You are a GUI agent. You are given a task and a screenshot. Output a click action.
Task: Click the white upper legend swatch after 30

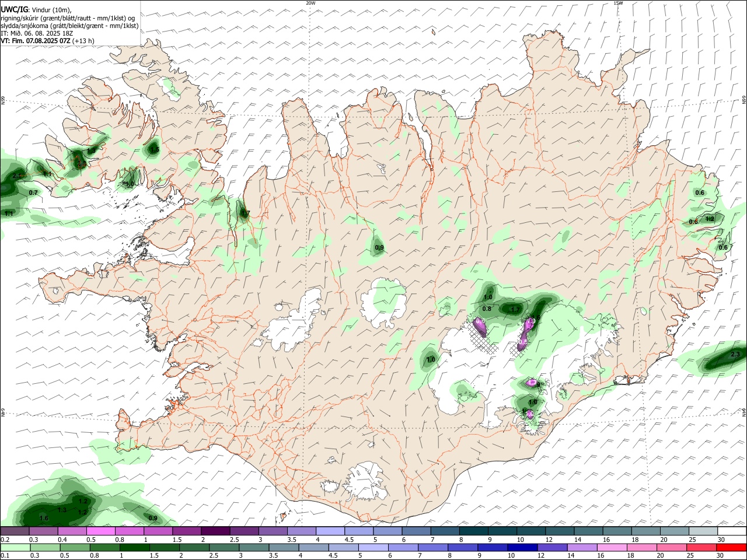point(731,531)
